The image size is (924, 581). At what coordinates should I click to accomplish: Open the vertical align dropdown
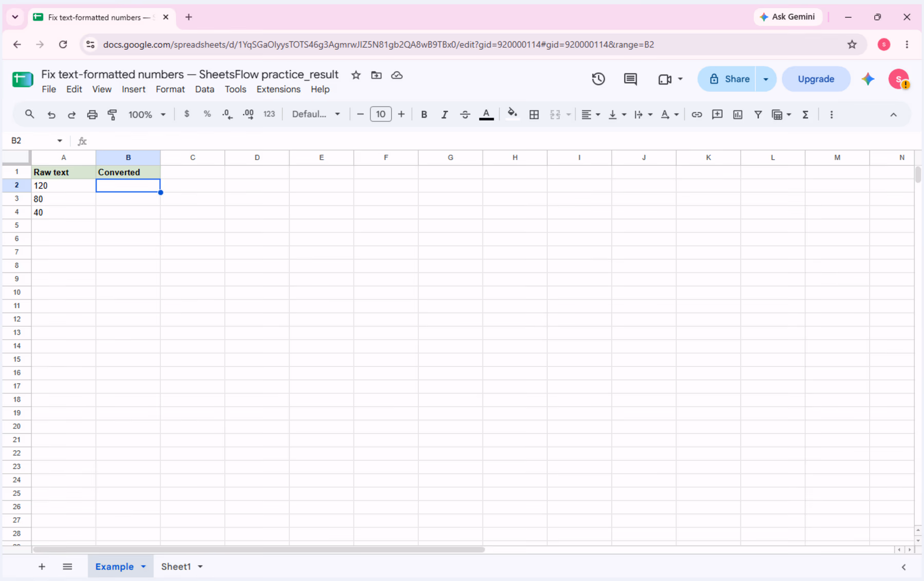pos(617,114)
